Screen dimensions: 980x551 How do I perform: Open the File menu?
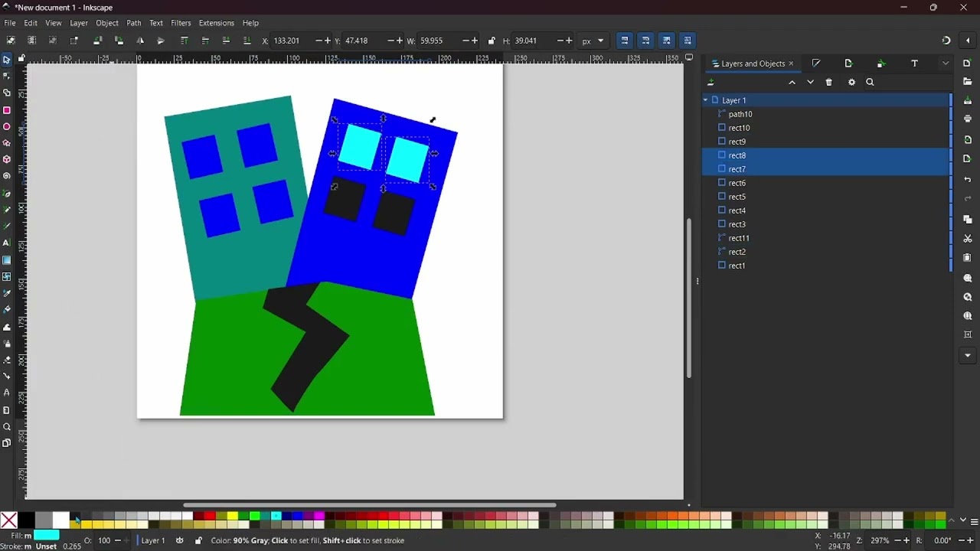pos(10,23)
